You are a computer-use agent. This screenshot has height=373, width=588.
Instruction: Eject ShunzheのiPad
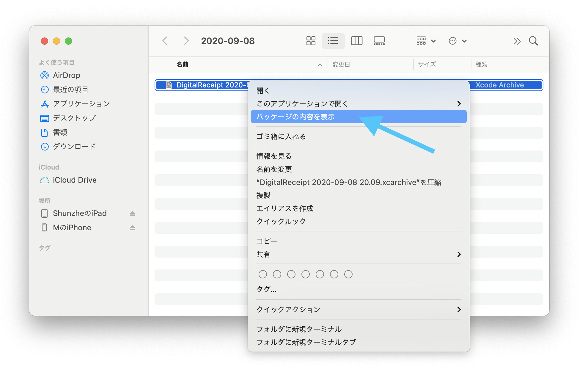132,213
